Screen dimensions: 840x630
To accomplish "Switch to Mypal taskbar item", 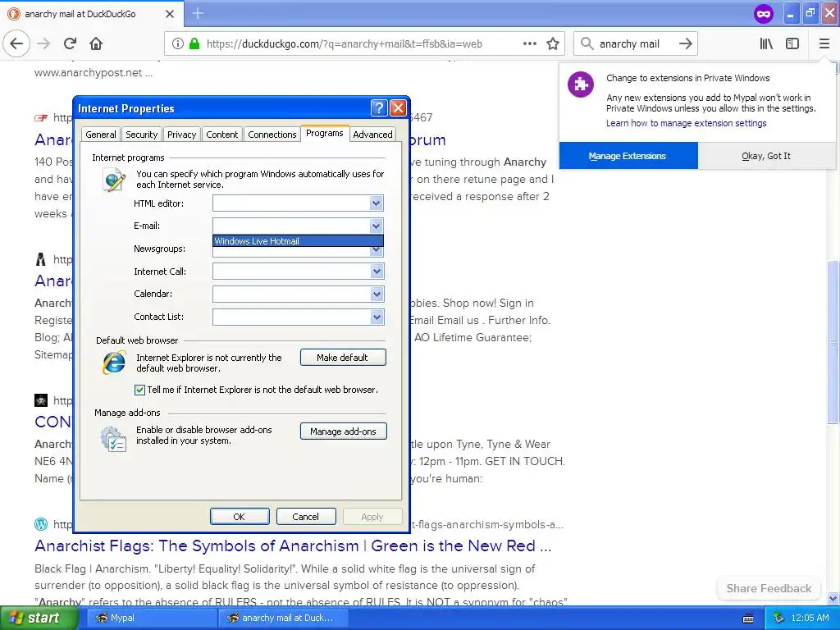I will click(x=150, y=618).
